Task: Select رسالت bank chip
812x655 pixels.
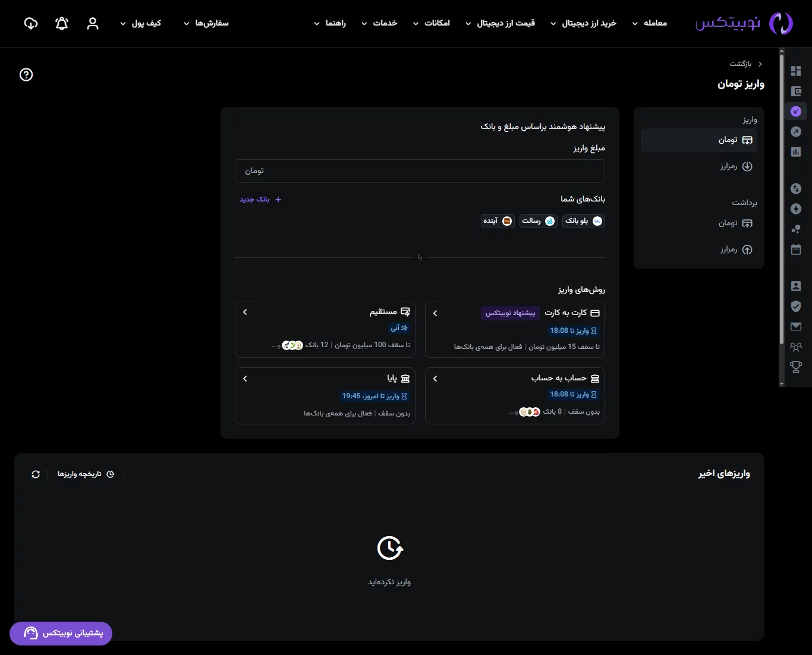Action: 539,221
